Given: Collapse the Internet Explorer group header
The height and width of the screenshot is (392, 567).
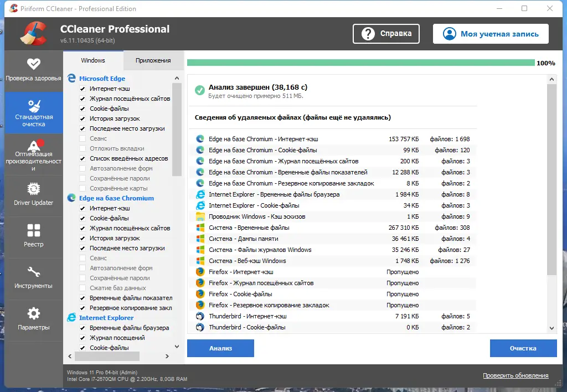Looking at the screenshot, I should 106,318.
